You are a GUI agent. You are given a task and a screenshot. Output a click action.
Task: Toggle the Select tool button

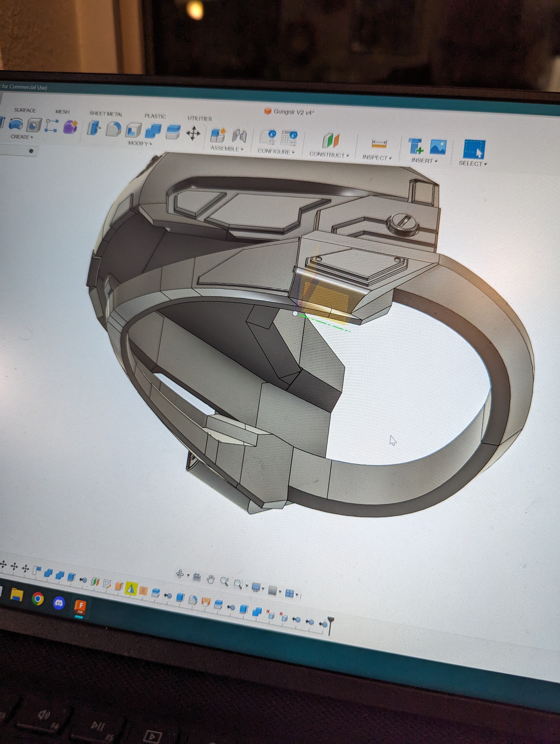tap(474, 149)
